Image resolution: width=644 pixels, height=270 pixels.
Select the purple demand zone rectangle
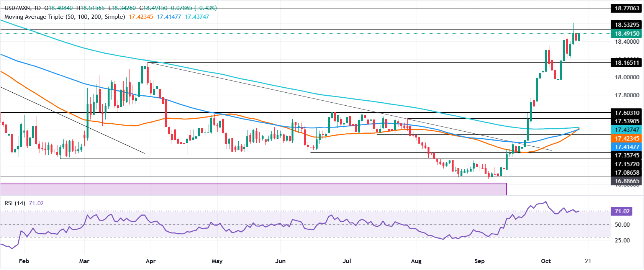coord(253,189)
